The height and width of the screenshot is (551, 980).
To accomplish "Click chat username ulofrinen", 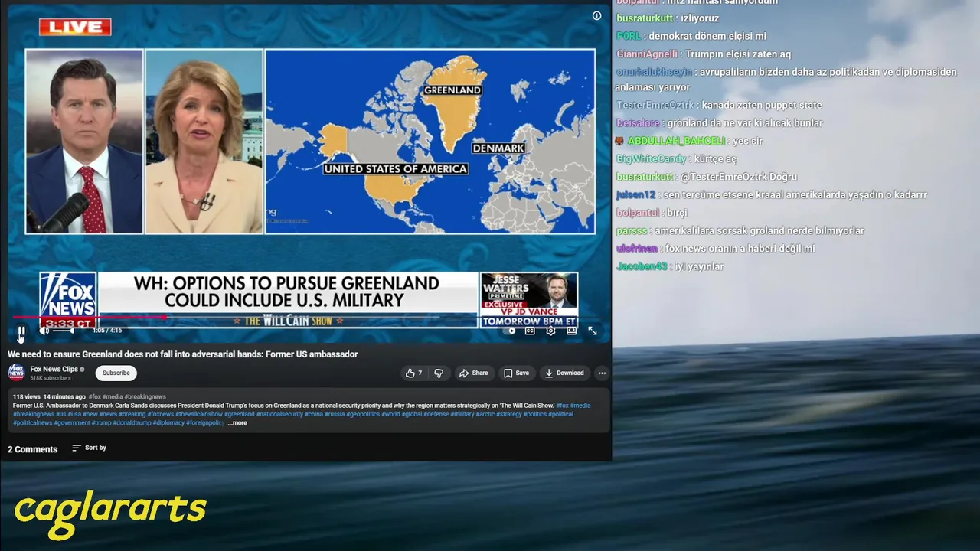I will (637, 249).
